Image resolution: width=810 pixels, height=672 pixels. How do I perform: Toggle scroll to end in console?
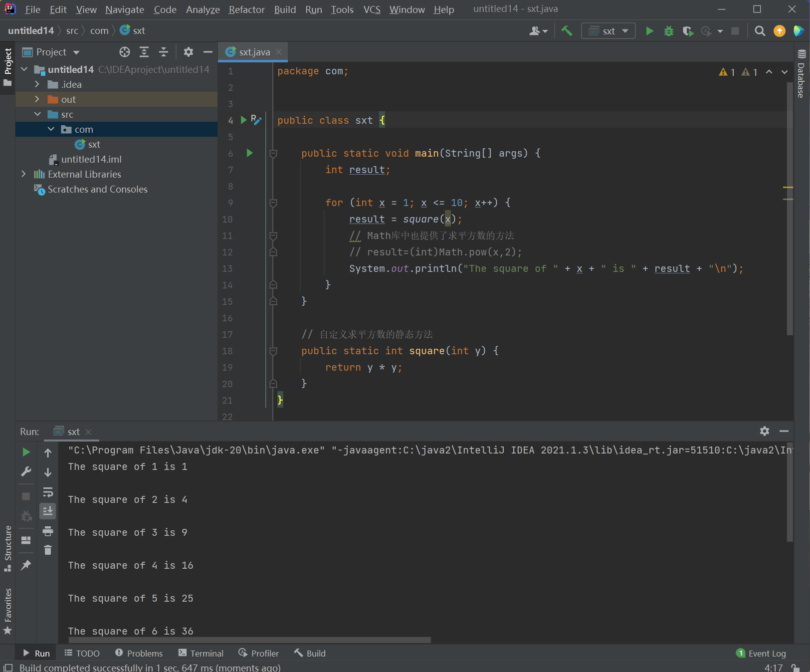click(48, 511)
